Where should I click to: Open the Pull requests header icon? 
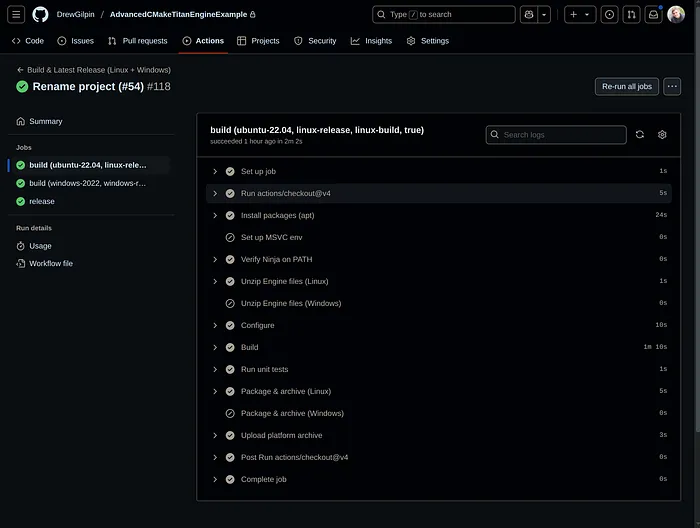pos(631,14)
